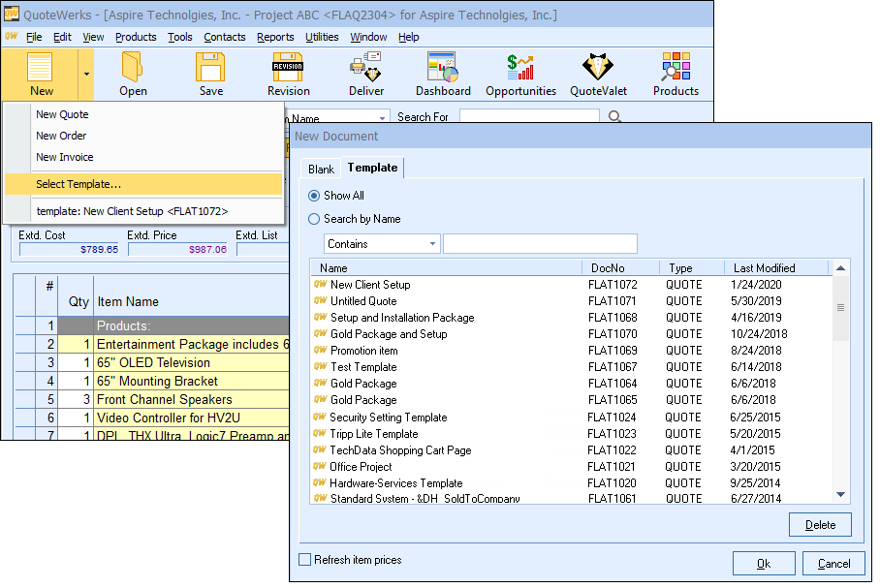Click the template list vertical scrollbar thumb
880x588 pixels.
[840, 308]
